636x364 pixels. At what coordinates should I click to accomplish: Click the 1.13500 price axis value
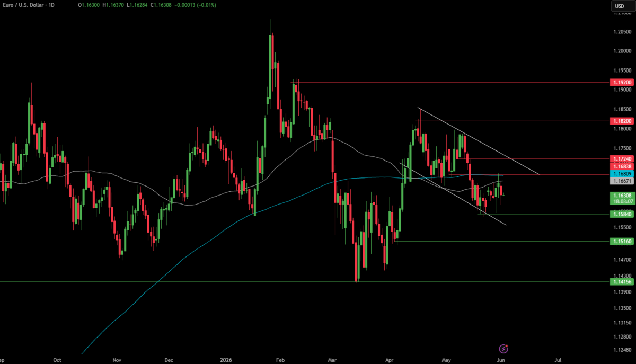click(622, 308)
